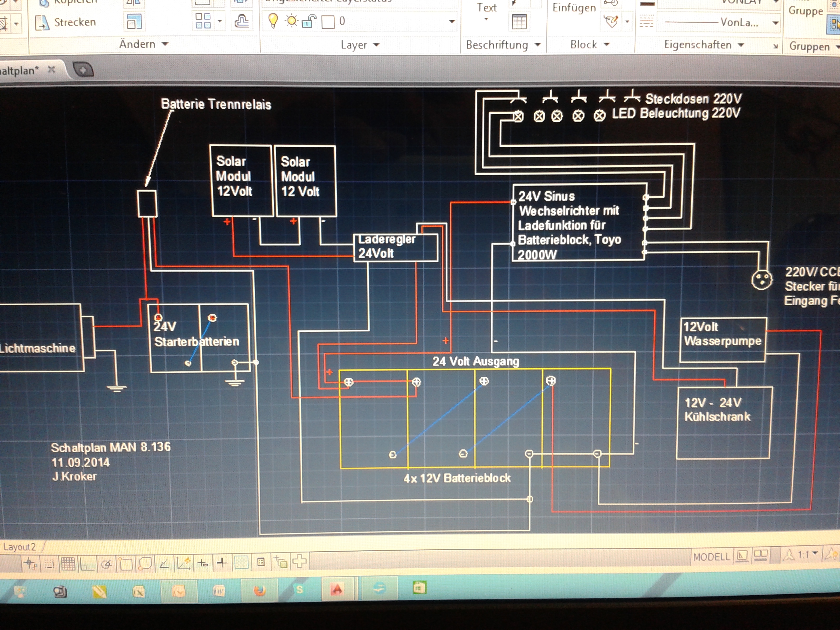Select the offset (Versetzen) tool icon
The height and width of the screenshot is (630, 840).
click(x=241, y=21)
